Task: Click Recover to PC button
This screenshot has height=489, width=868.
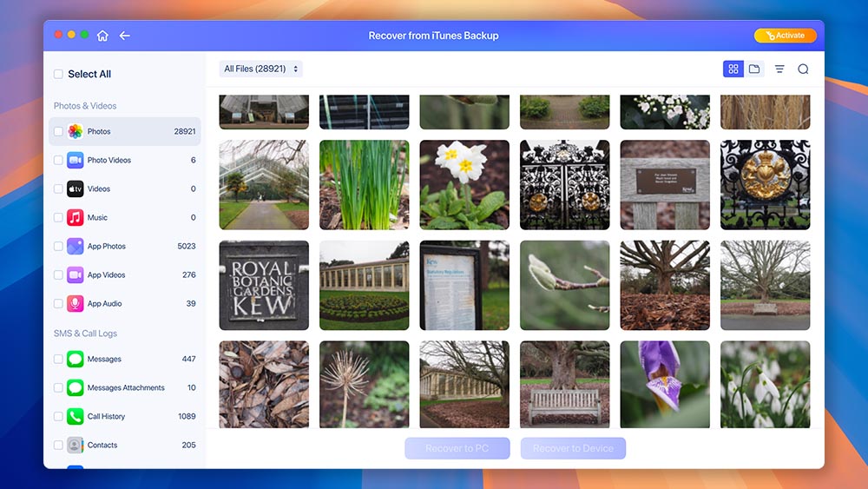Action: click(457, 448)
